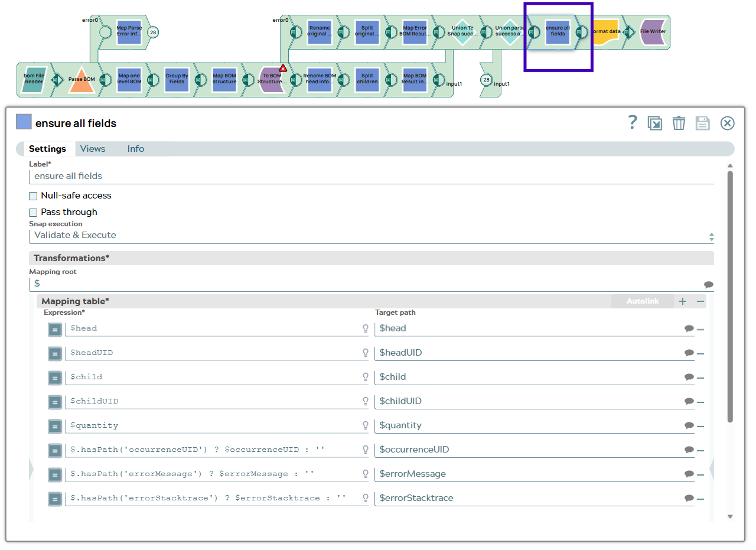756x550 pixels.
Task: Select the Map Parse Error info snap
Action: [129, 31]
